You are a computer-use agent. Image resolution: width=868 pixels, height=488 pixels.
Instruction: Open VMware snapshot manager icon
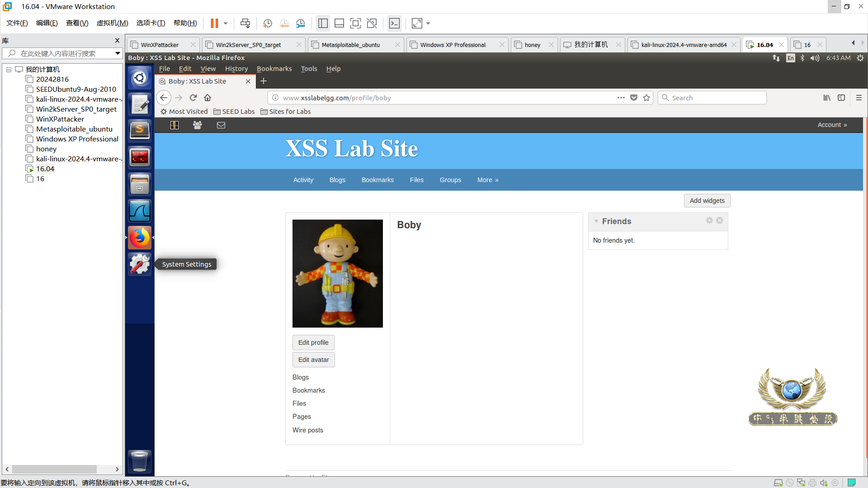click(301, 23)
